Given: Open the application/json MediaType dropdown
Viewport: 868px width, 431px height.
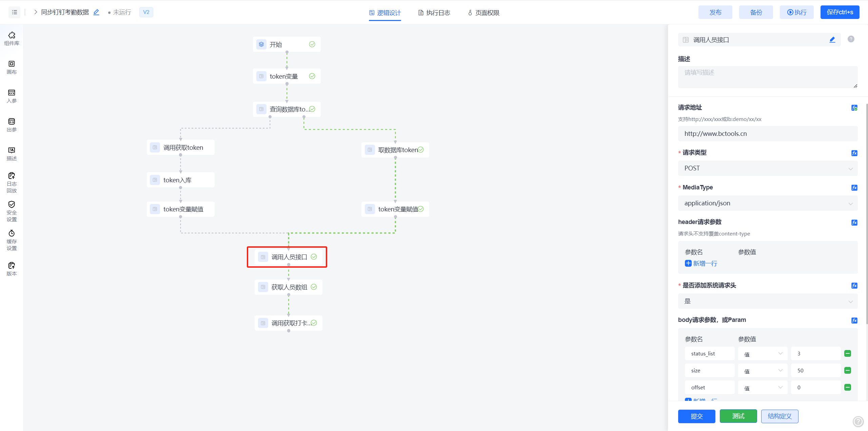Looking at the screenshot, I should coord(767,203).
